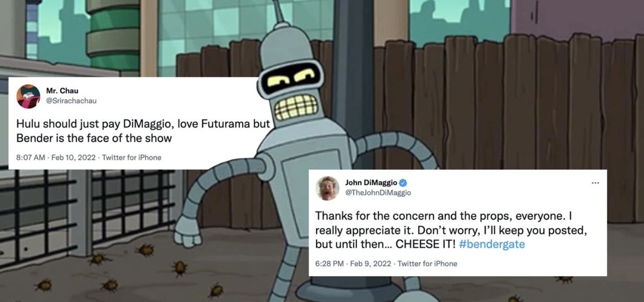Click the @TheJohnDiMaggio handle
This screenshot has width=644, height=302.
tap(378, 193)
